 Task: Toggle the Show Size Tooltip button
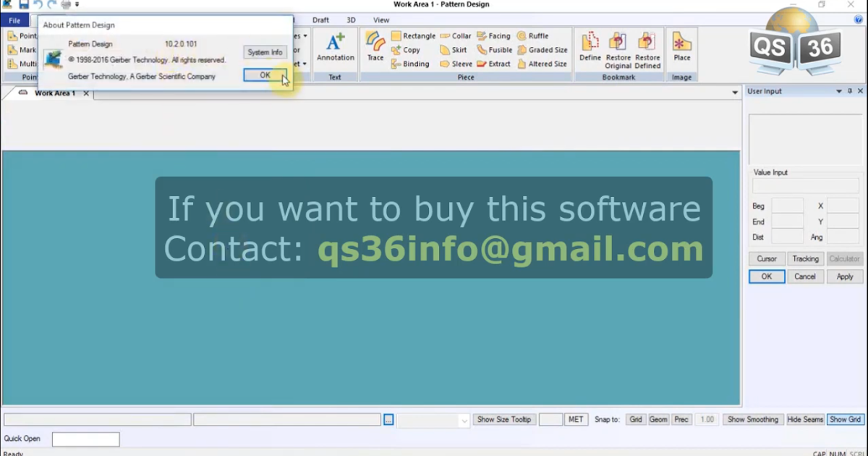tap(504, 420)
